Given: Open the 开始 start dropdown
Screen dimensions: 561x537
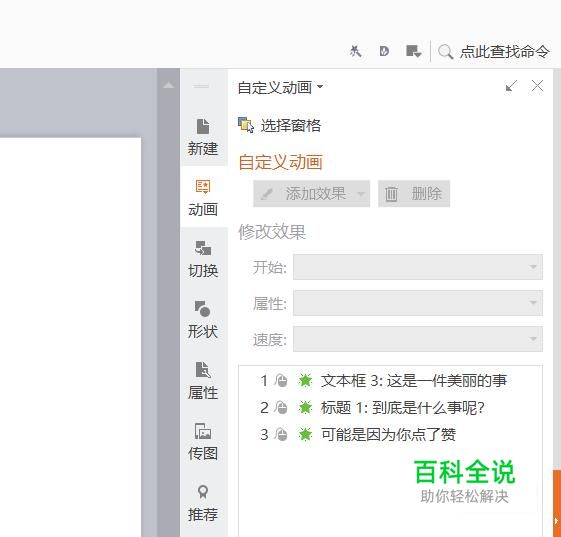Looking at the screenshot, I should tap(418, 267).
